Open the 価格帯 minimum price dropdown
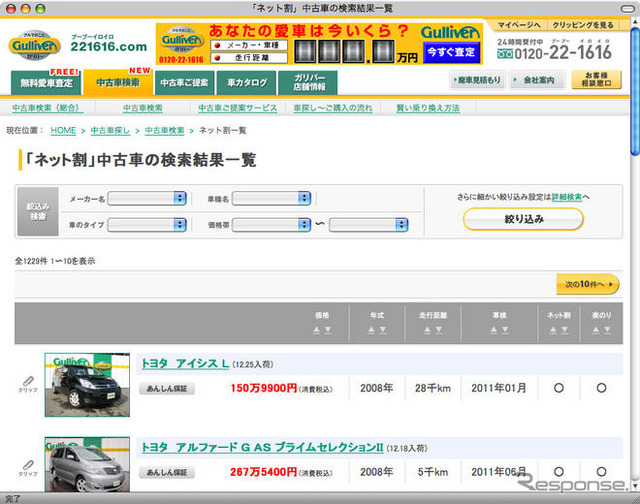Image resolution: width=640 pixels, height=504 pixels. (x=271, y=224)
